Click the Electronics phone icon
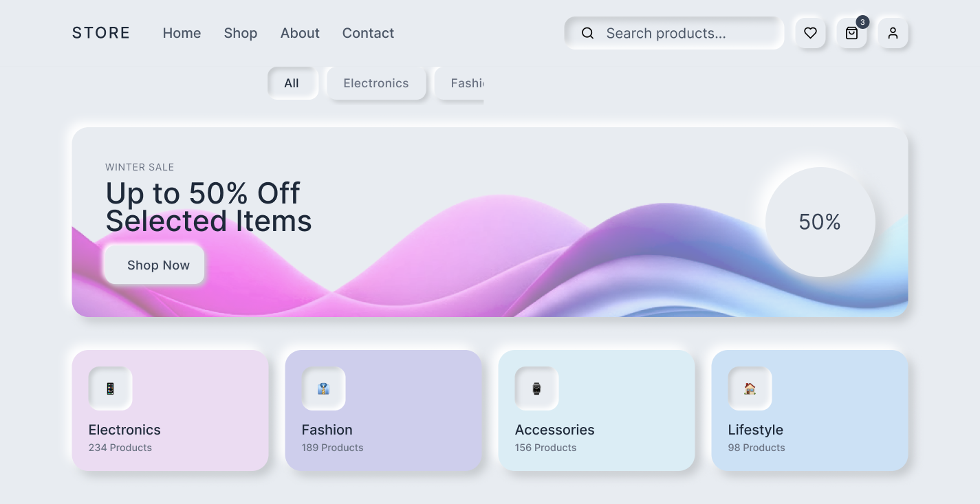Screen dimensions: 980x504 coord(110,388)
